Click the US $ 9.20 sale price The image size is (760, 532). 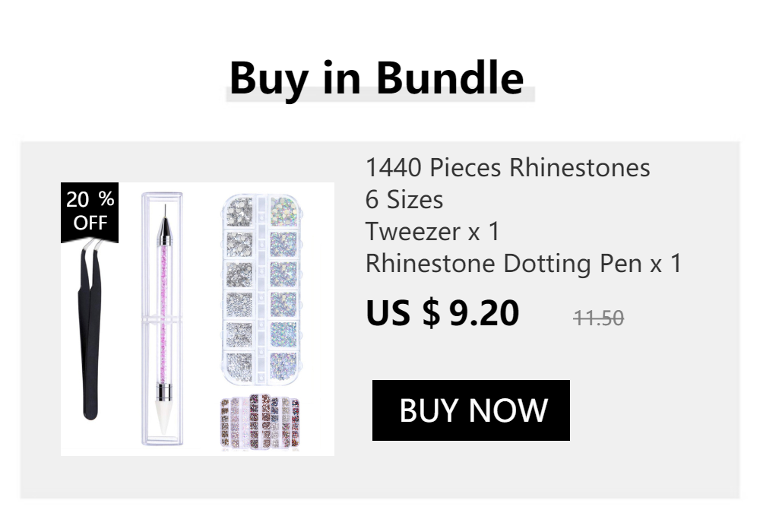(x=442, y=313)
